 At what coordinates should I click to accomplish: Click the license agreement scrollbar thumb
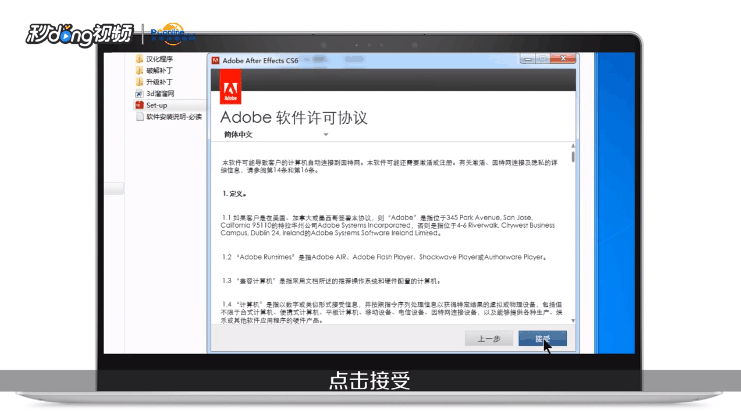click(573, 156)
